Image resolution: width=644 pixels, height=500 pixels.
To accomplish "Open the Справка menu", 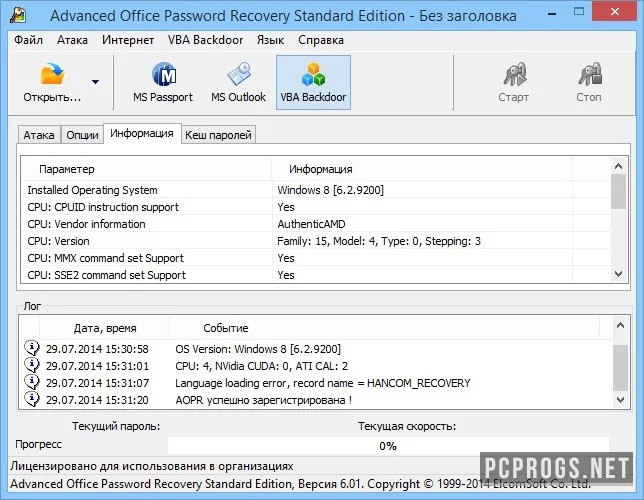I will click(321, 40).
